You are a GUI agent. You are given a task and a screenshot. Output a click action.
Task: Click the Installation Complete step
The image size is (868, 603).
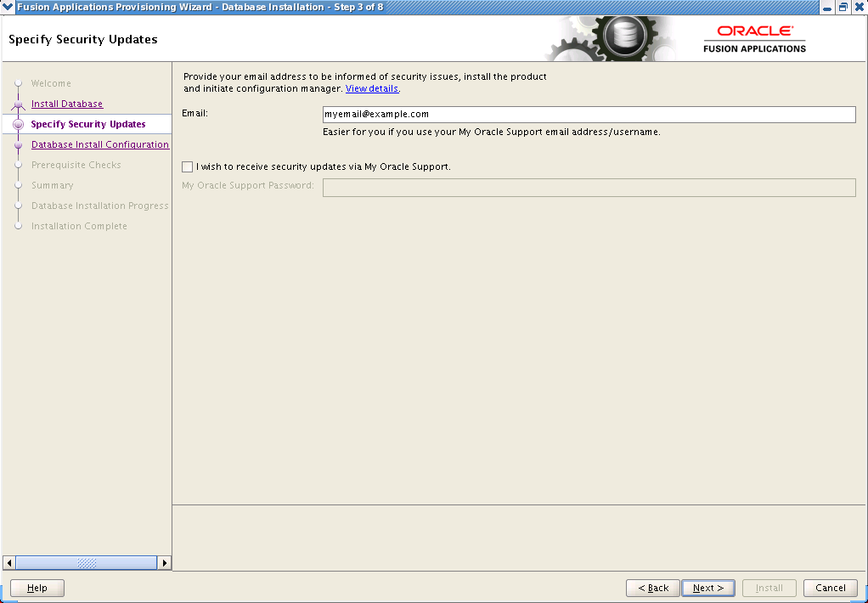79,227
